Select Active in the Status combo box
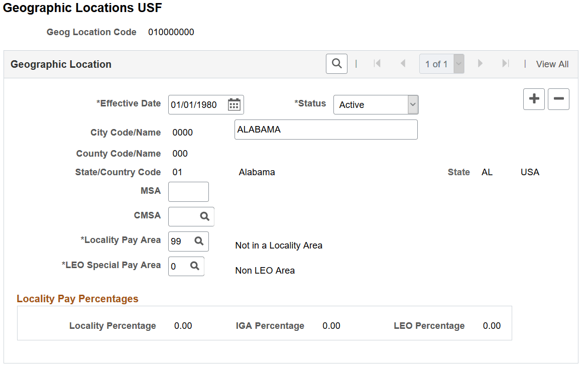The height and width of the screenshot is (368, 588). (367, 104)
